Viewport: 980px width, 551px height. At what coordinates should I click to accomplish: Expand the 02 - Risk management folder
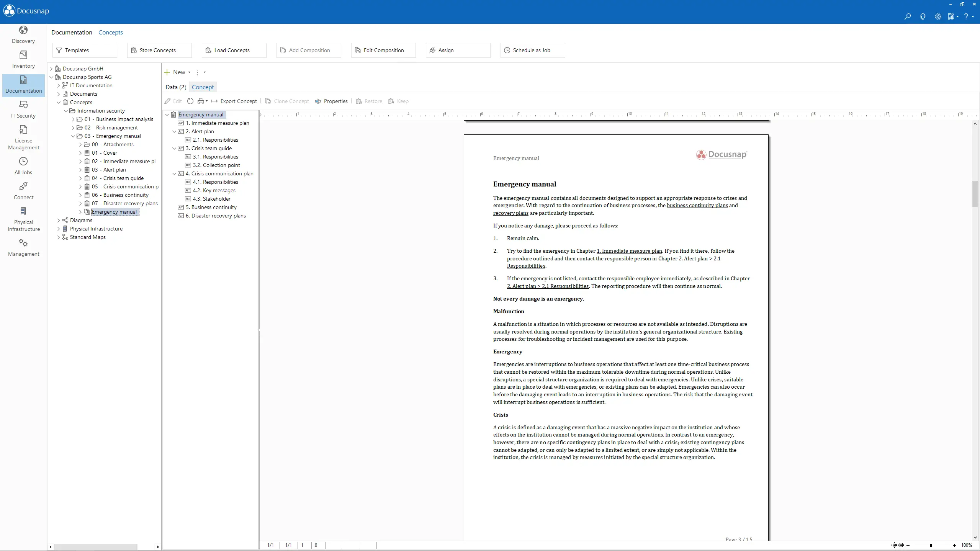(x=73, y=128)
